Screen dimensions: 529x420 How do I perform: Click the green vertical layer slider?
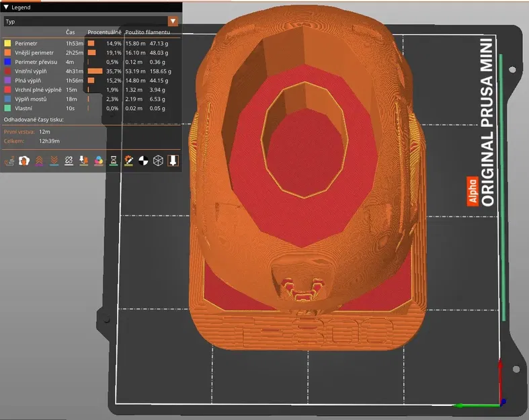pyautogui.click(x=502, y=187)
